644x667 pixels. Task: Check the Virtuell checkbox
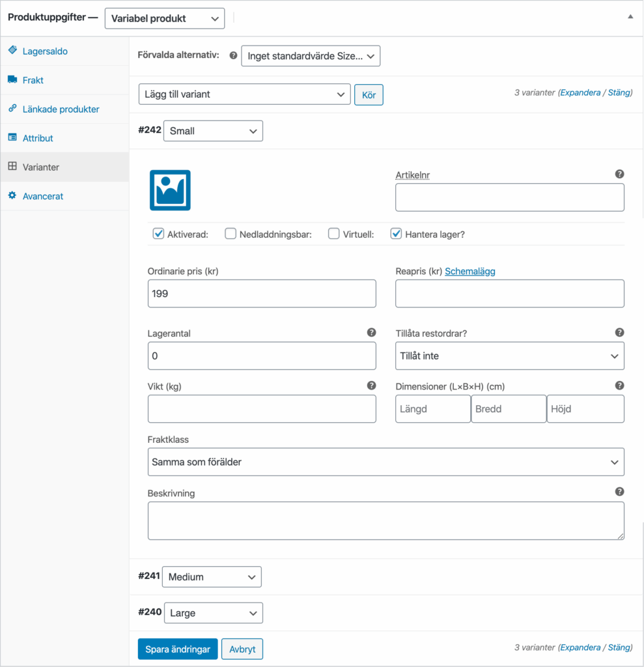pyautogui.click(x=333, y=233)
